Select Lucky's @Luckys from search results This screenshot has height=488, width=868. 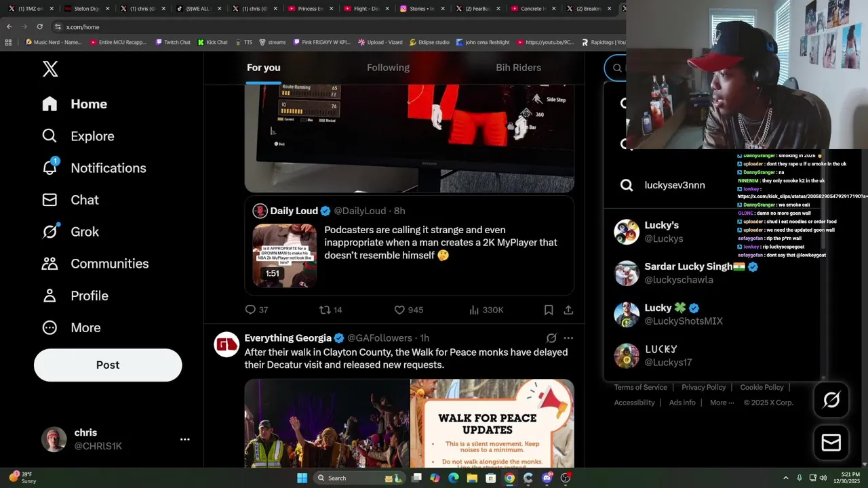712,232
